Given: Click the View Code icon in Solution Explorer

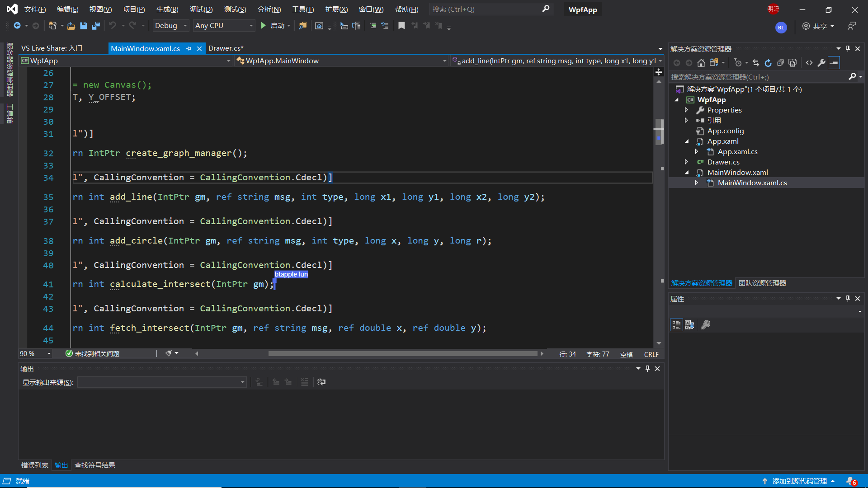Looking at the screenshot, I should 809,63.
